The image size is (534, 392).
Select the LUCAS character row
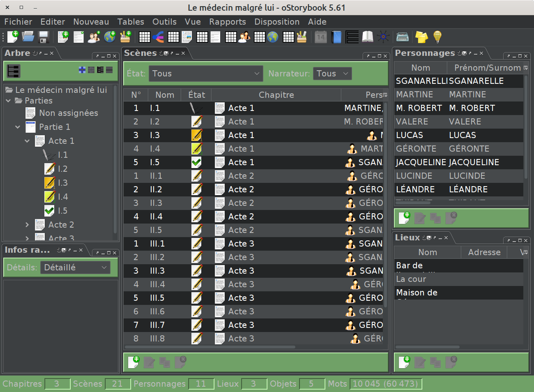[x=459, y=135]
